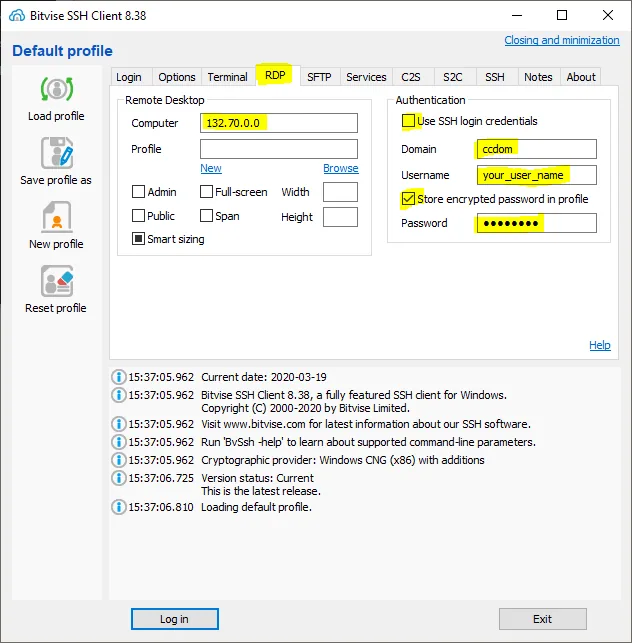
Task: Open the Services tab
Action: click(366, 77)
